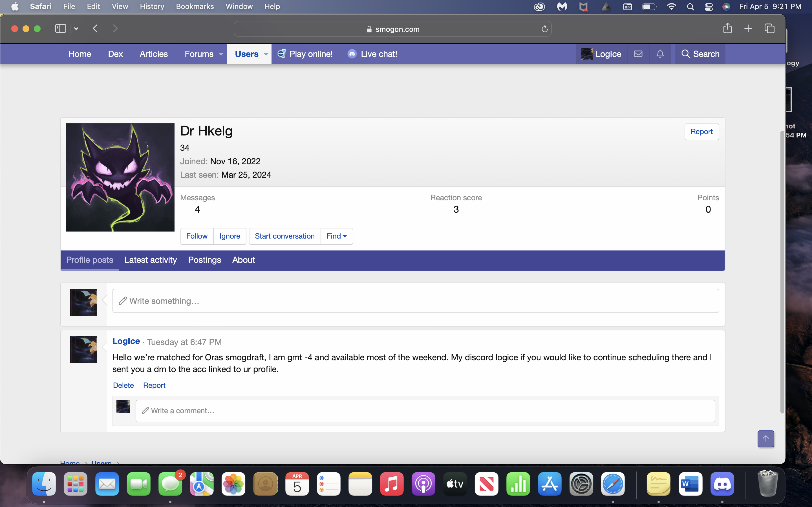Go back with Safari back arrow
Viewport: 812px width, 507px height.
coord(95,28)
